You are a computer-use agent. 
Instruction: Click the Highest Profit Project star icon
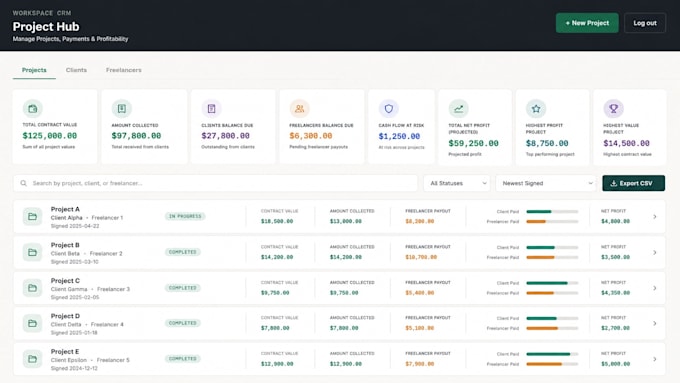(x=536, y=108)
